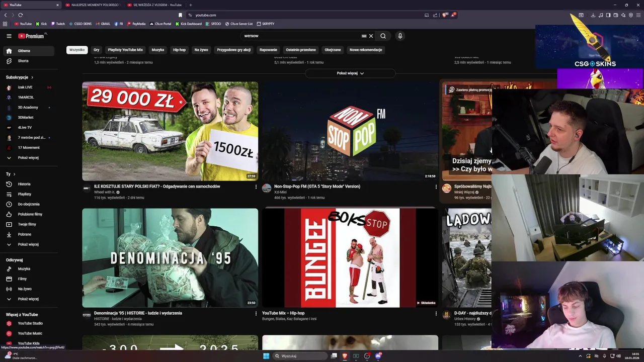Select the Obejrzane filter chip
Screen dimensions: 644x362
tap(333, 50)
